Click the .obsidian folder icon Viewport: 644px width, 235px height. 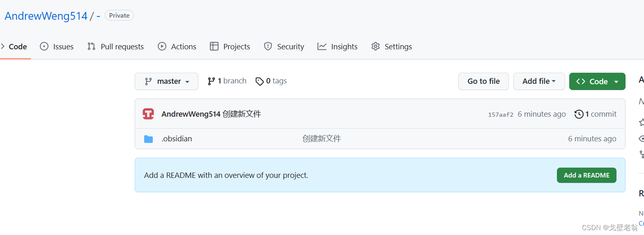149,139
